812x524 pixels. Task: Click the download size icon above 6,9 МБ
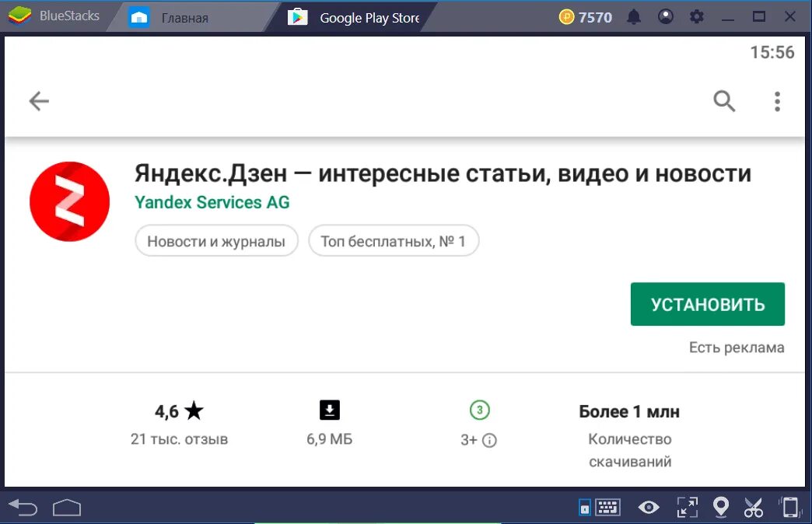pos(329,410)
